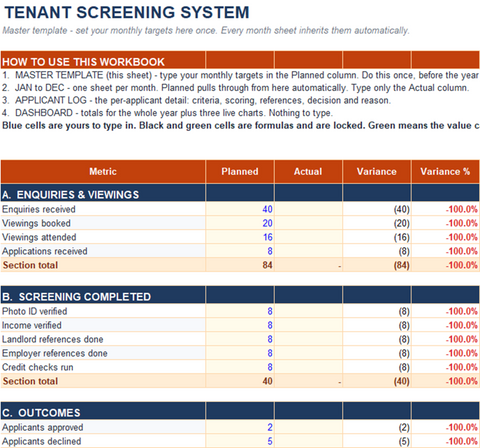The height and width of the screenshot is (448, 480).
Task: Click Variance % cell for Photo ID verified
Action: [446, 311]
